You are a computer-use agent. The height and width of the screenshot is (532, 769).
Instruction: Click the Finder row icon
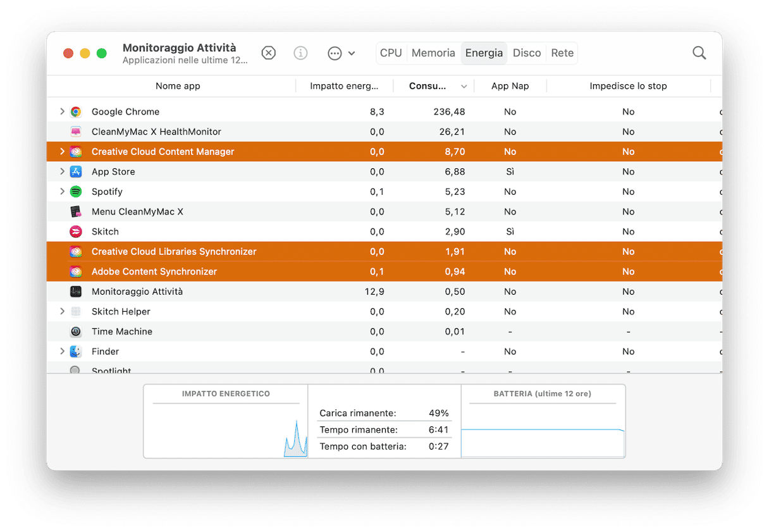[x=76, y=351]
